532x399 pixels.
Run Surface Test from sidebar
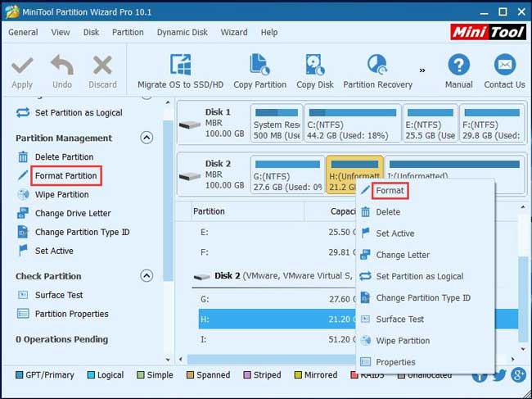click(59, 295)
